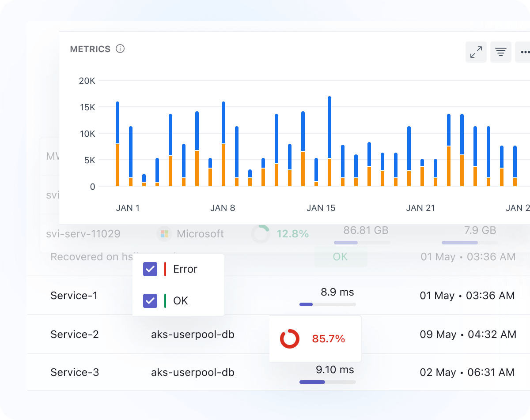Screen dimensions: 530x420
Task: Select the Service-3 row name
Action: (75, 372)
